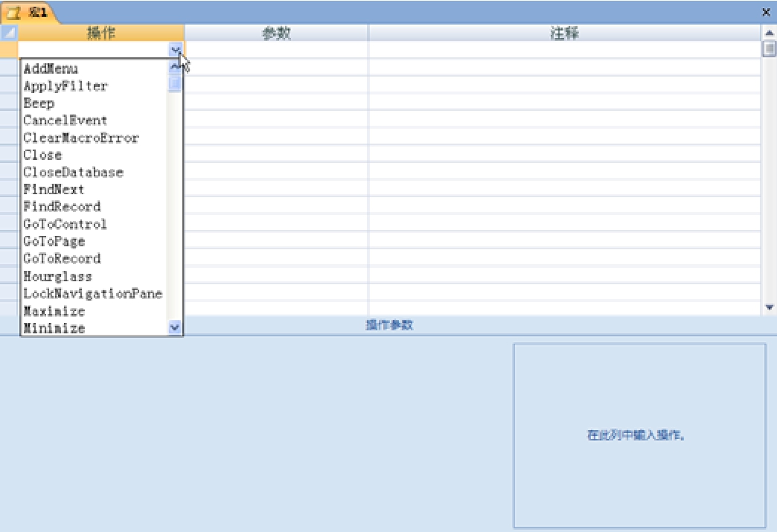The width and height of the screenshot is (777, 532).
Task: Pick the GoToRecord action
Action: 62,258
